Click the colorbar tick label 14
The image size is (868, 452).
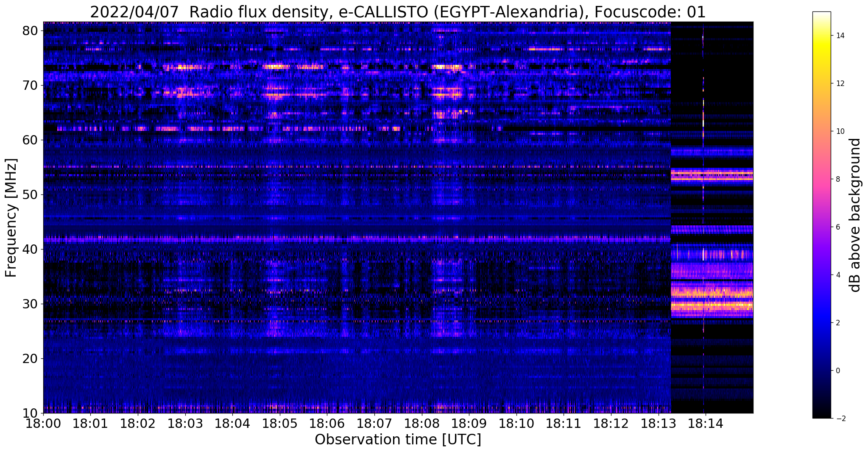click(x=839, y=36)
